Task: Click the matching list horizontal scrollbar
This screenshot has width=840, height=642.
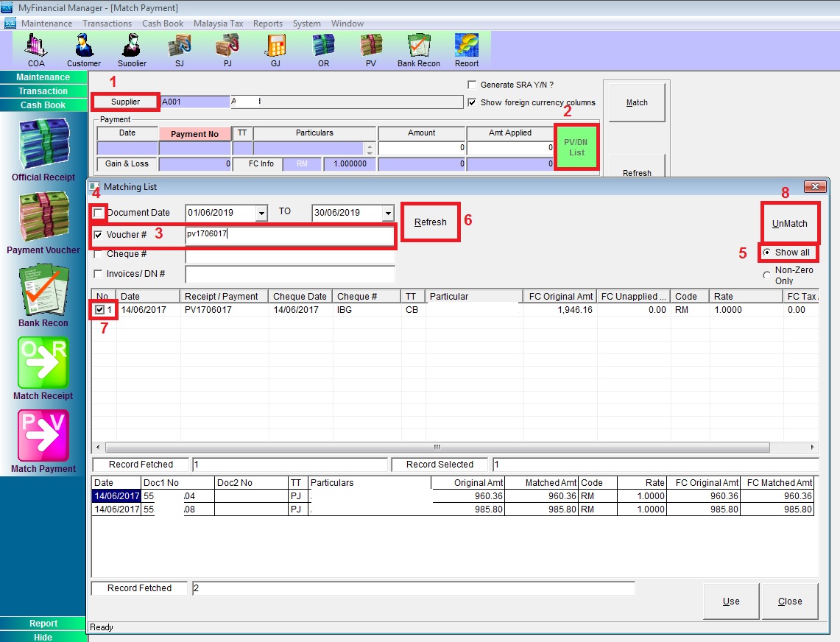Action: coord(437,447)
